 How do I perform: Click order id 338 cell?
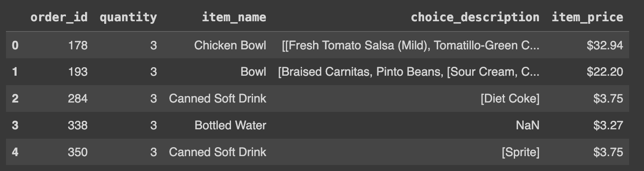[x=77, y=125]
